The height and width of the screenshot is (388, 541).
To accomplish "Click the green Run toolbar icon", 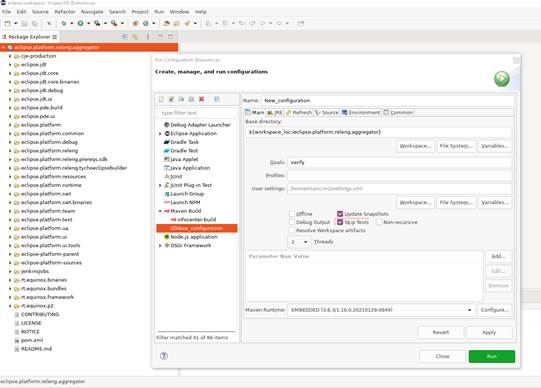I will pos(80,23).
